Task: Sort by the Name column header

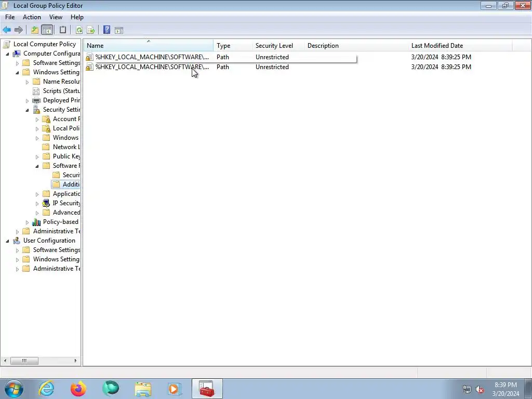Action: (149, 46)
